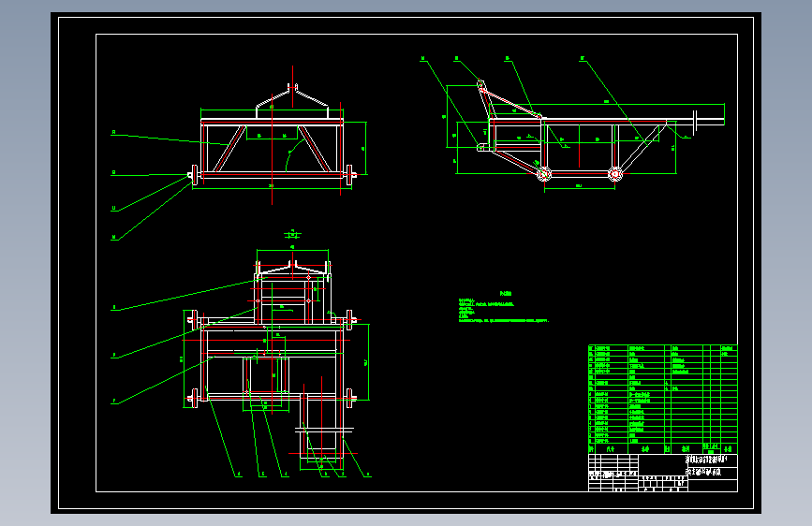This screenshot has height=526, width=812.
Task: Pick the left wheel hub in side view
Action: pyautogui.click(x=544, y=174)
